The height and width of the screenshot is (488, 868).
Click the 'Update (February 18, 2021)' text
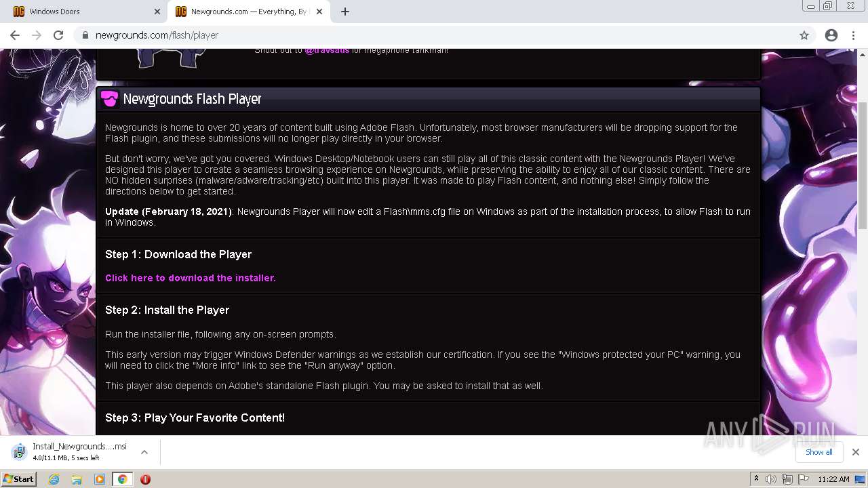click(168, 211)
